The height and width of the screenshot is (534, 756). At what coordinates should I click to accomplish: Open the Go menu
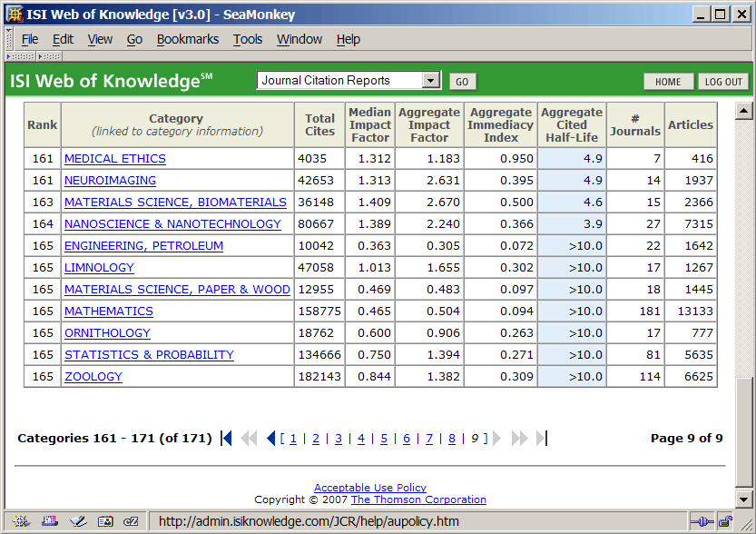tap(134, 39)
